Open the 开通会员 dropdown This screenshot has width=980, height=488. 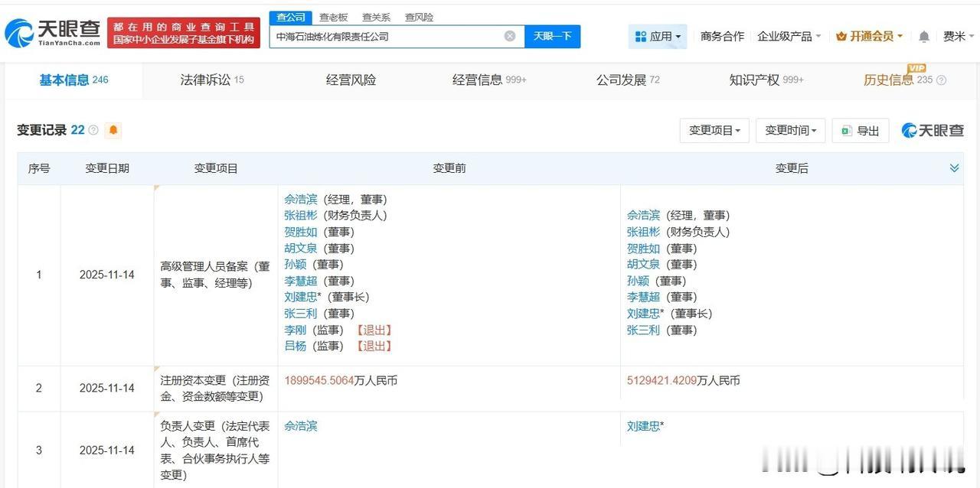coord(869,36)
